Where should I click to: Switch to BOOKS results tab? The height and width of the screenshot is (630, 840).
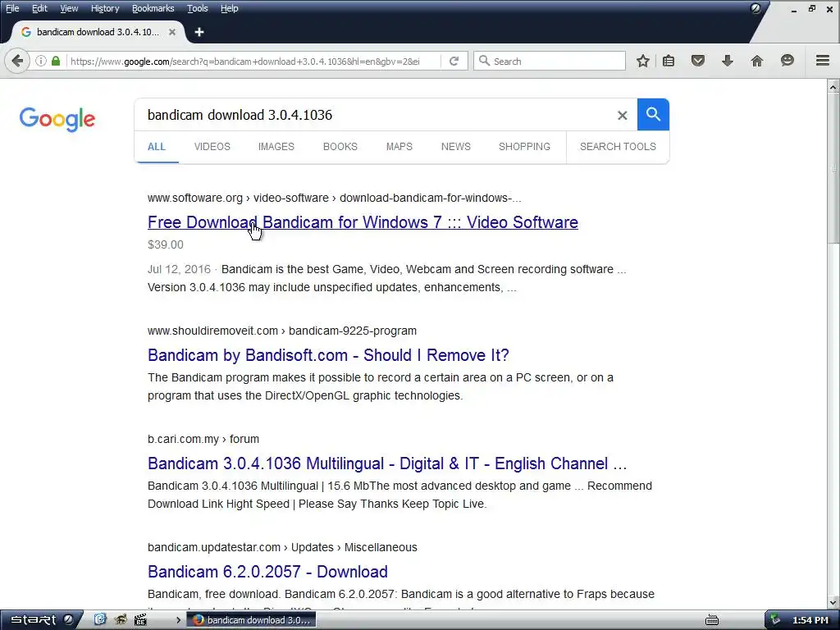[x=340, y=147]
